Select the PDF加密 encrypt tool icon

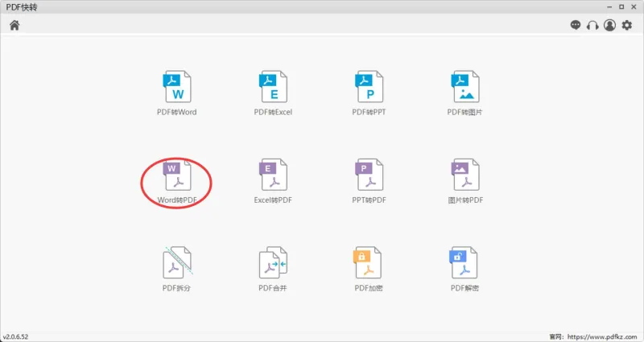(x=368, y=263)
